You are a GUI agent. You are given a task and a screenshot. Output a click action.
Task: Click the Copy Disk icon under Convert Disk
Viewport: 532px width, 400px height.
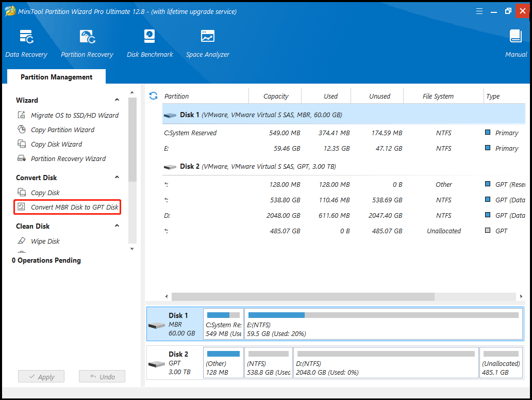click(x=21, y=192)
